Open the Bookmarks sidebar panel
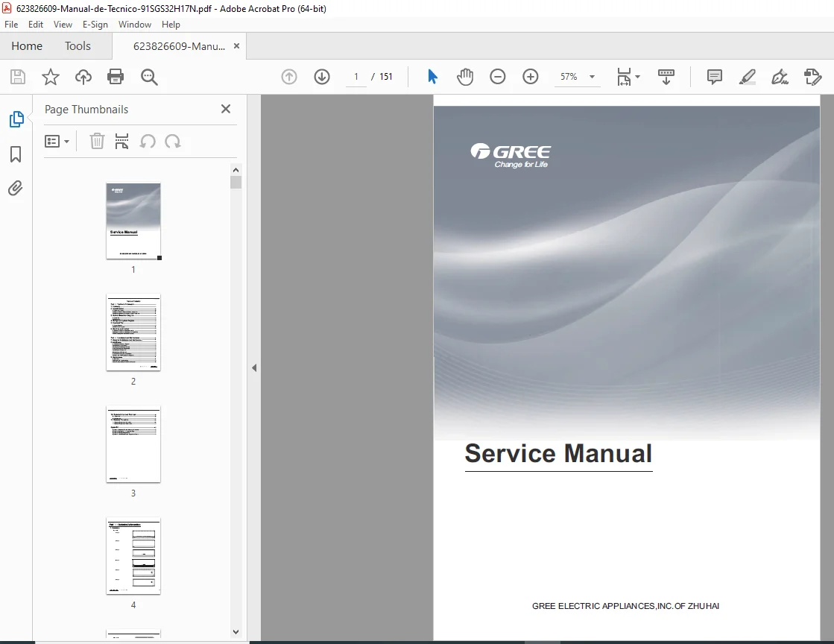The width and height of the screenshot is (834, 644). tap(16, 154)
